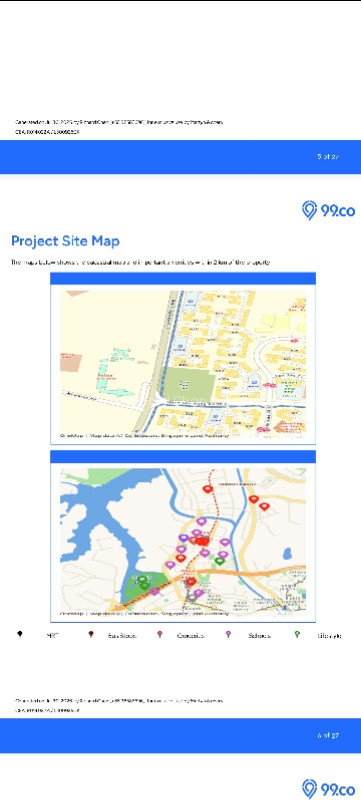Click the Schools legend label
361x800 pixels.
(260, 636)
